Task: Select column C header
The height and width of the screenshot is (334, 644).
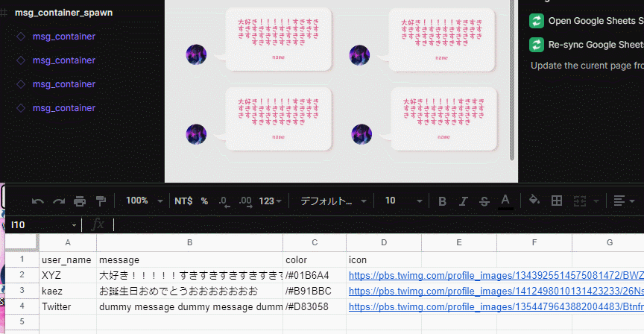Action: (315, 242)
